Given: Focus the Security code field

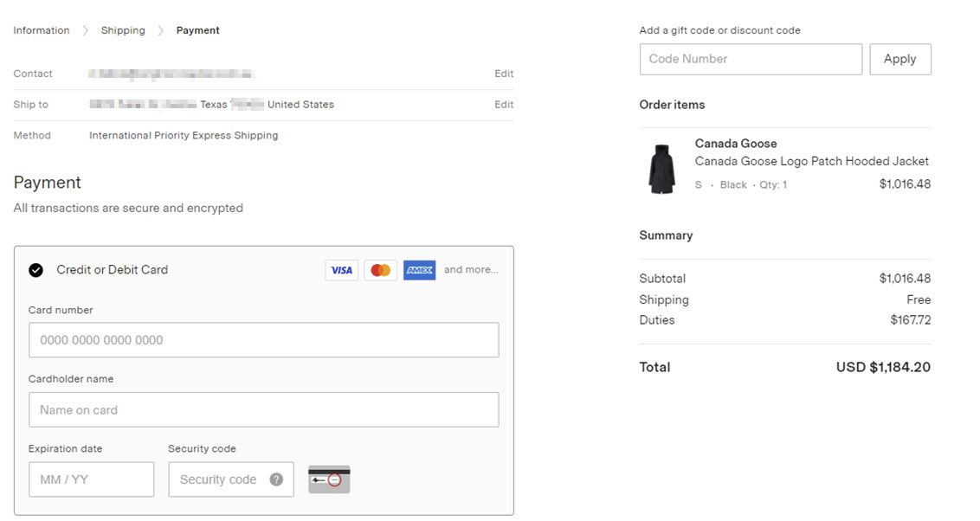Looking at the screenshot, I should pos(231,479).
